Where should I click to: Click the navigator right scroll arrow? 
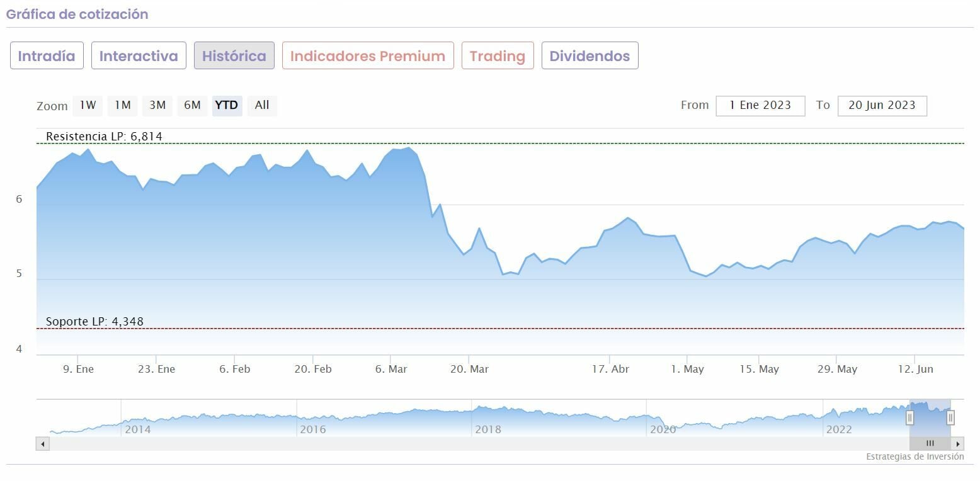(x=957, y=444)
